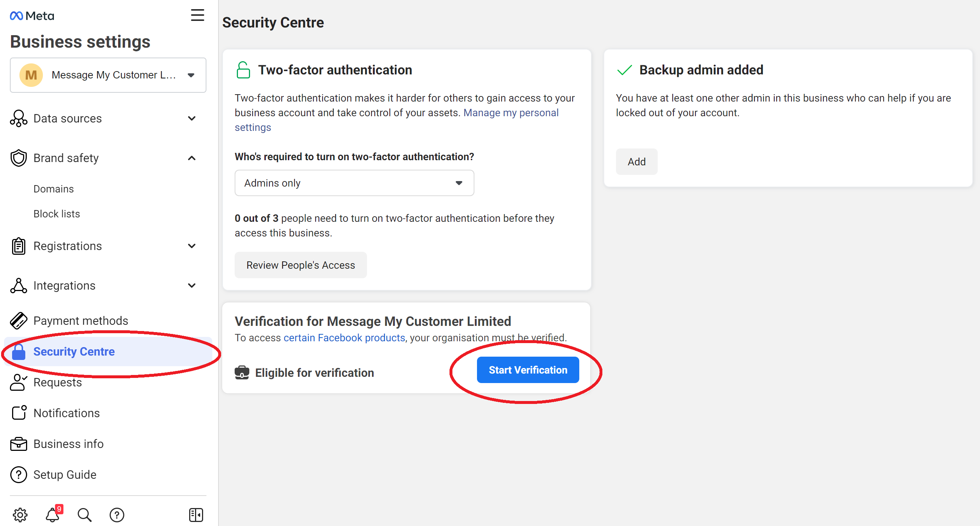This screenshot has width=980, height=526.
Task: Click the Add backup admin button
Action: tap(636, 162)
